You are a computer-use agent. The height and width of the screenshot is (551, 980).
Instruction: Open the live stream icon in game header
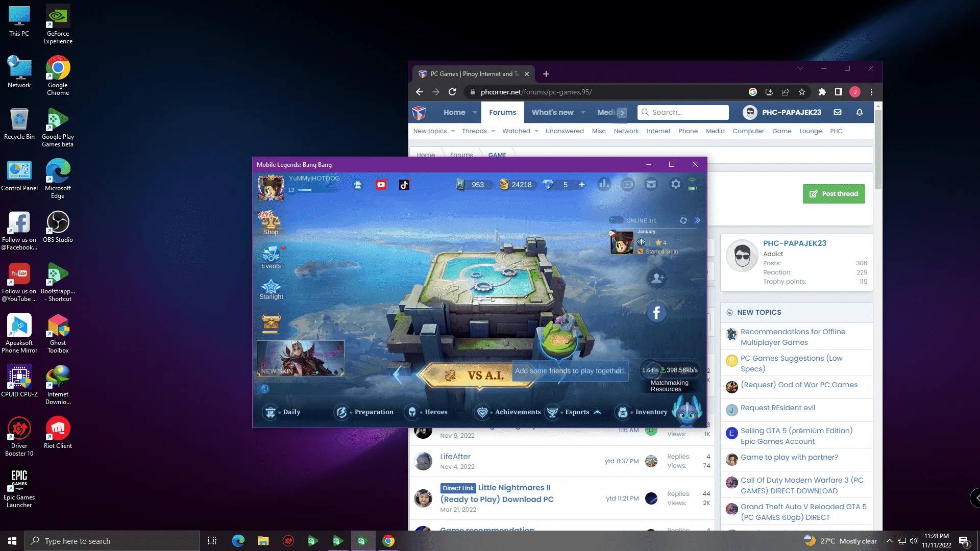coord(628,184)
